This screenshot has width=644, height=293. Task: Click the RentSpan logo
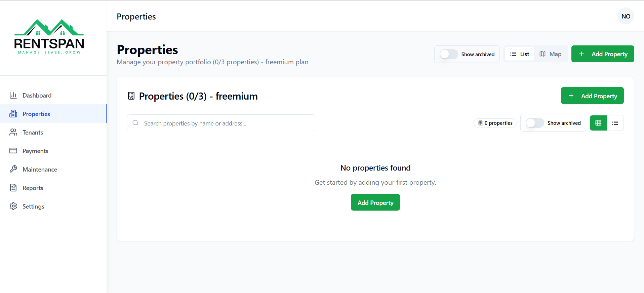pos(49,37)
